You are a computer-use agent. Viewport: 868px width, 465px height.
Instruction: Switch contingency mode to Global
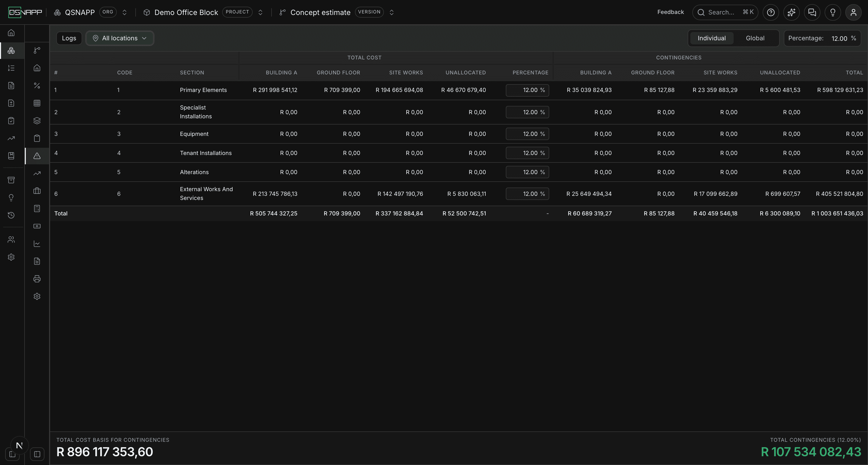[755, 38]
